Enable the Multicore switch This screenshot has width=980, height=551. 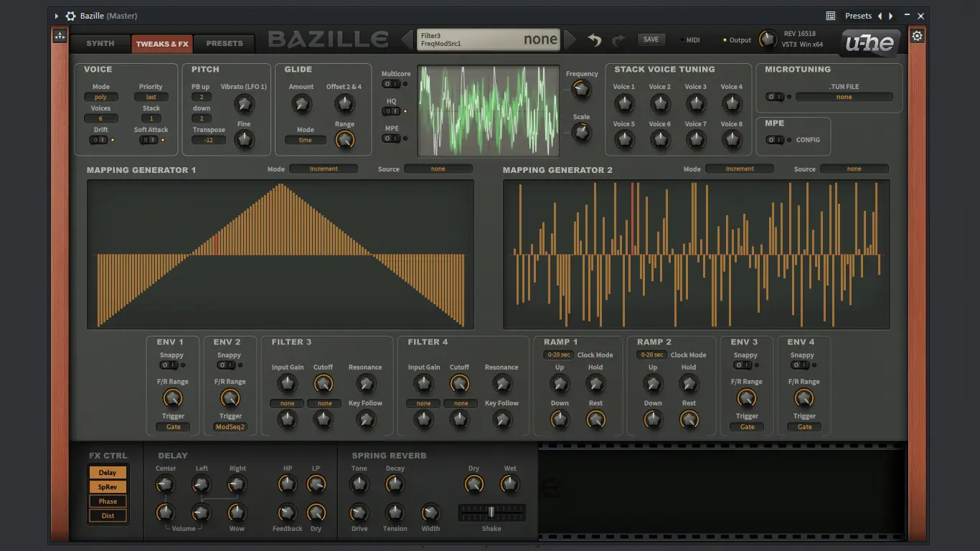coord(392,84)
